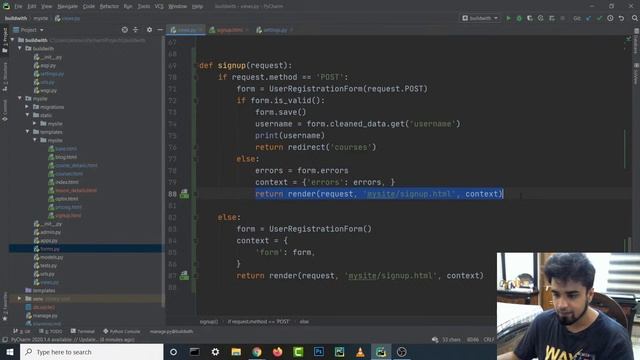Open Project panel settings gear

[x=149, y=30]
